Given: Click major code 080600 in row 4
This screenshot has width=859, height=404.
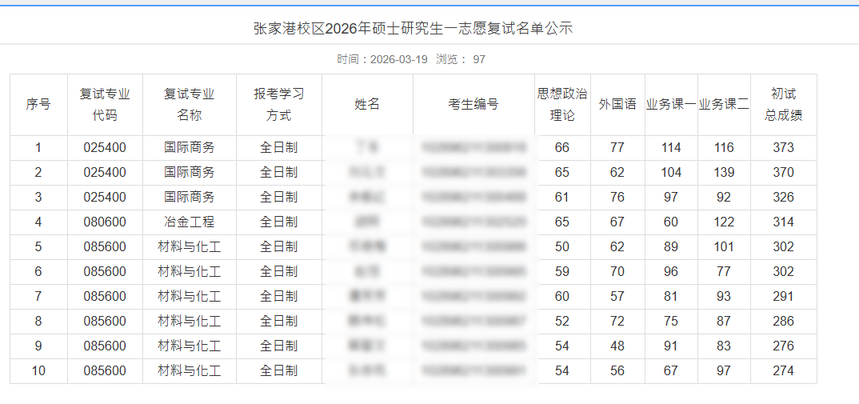Looking at the screenshot, I should 105,222.
